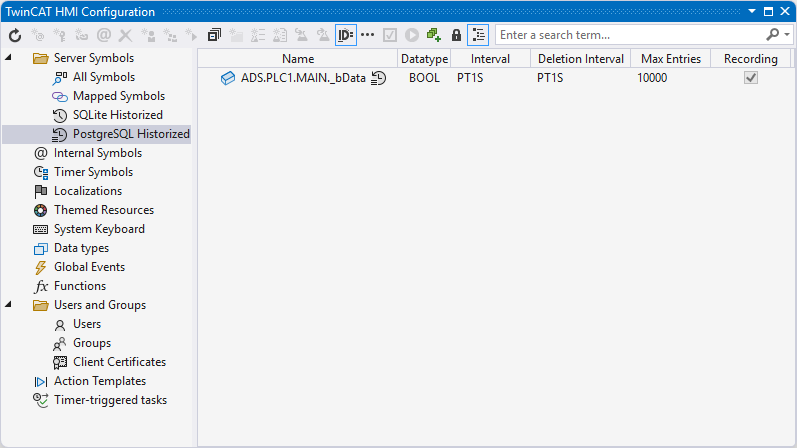
Task: Click the flask with document toolbar icon
Action: 280,35
